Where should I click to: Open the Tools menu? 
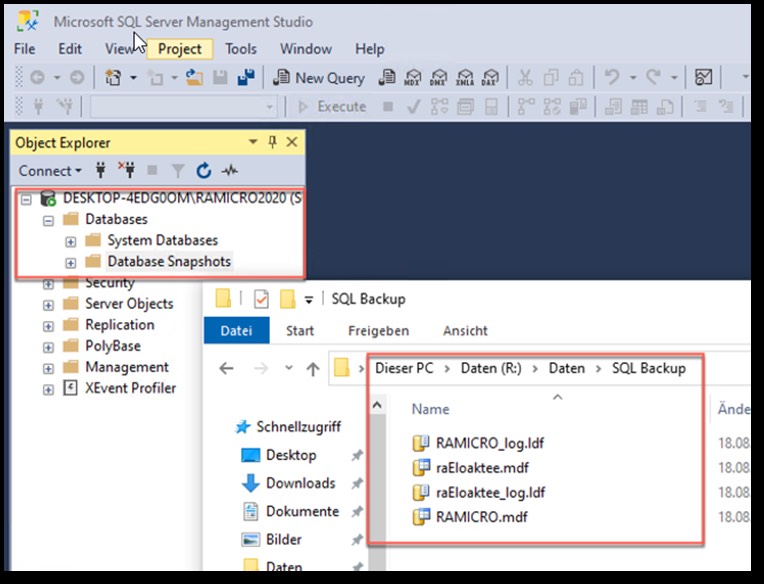pyautogui.click(x=241, y=49)
